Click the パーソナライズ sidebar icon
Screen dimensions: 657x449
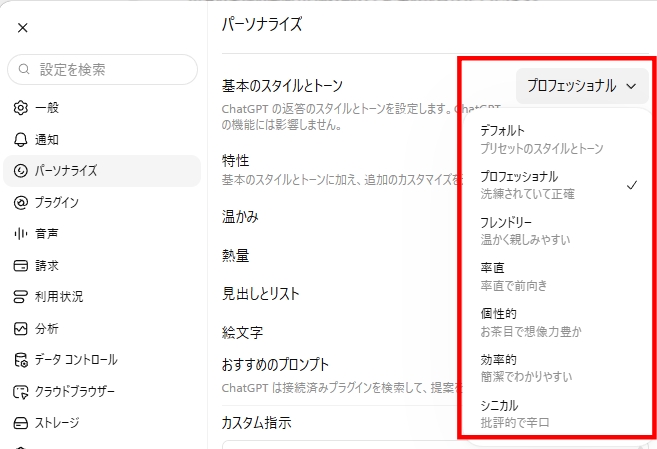21,171
